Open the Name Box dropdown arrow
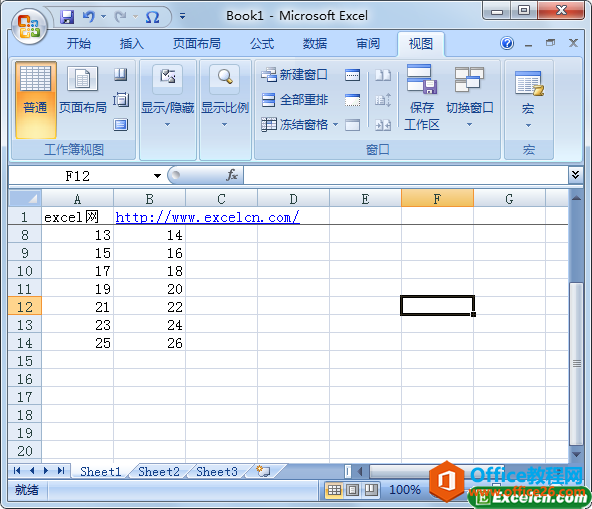The image size is (592, 509). tap(157, 176)
